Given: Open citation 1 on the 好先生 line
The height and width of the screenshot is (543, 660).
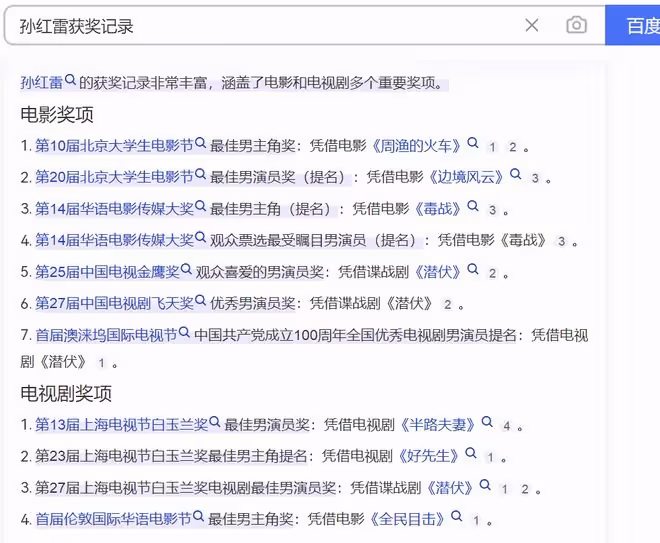Looking at the screenshot, I should tap(490, 458).
